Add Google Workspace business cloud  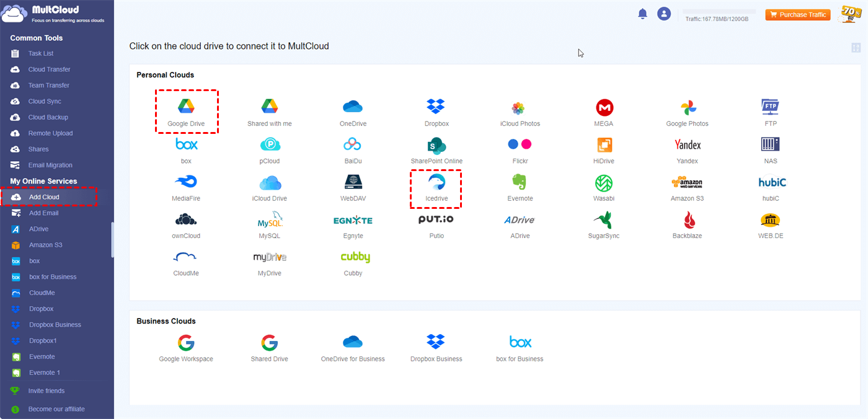186,348
